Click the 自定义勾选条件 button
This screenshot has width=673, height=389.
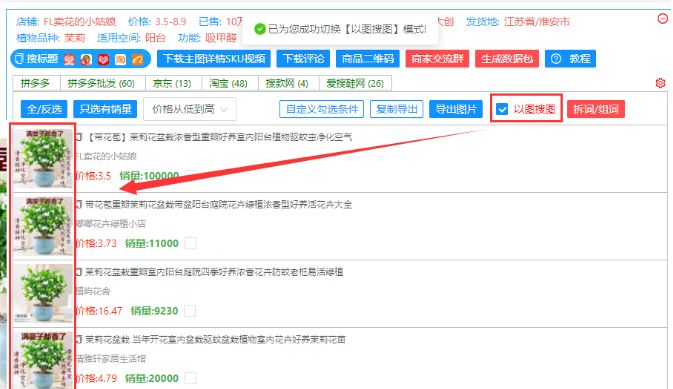[321, 109]
